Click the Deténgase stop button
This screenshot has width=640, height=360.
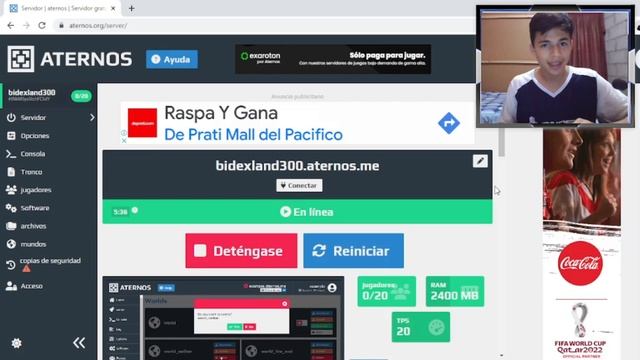pyautogui.click(x=241, y=251)
